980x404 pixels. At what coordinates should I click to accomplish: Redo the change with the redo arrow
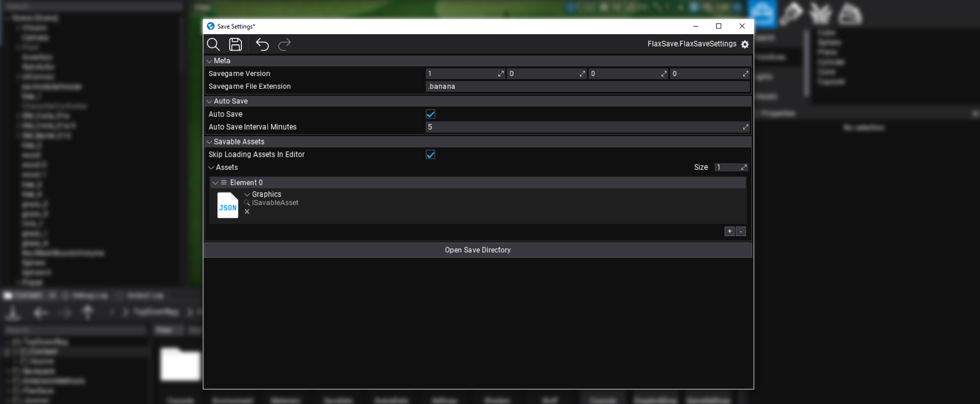point(284,44)
